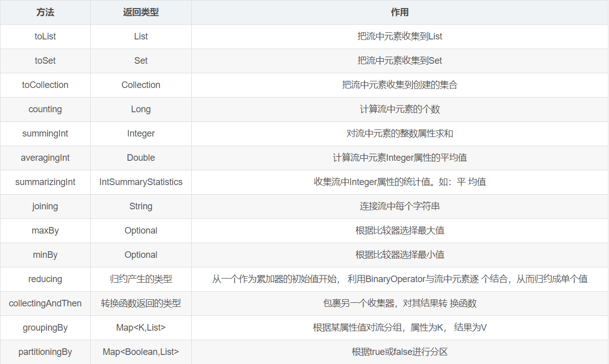Click the counting method cell

[45, 109]
